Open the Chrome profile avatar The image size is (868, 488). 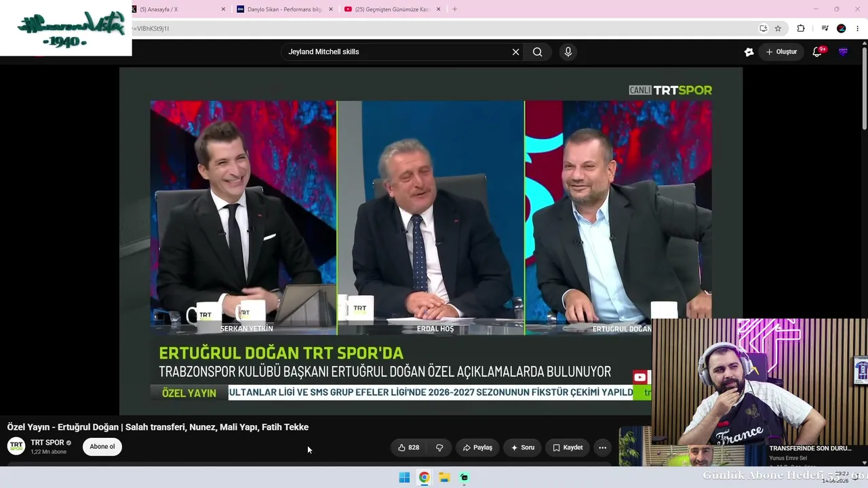click(842, 28)
